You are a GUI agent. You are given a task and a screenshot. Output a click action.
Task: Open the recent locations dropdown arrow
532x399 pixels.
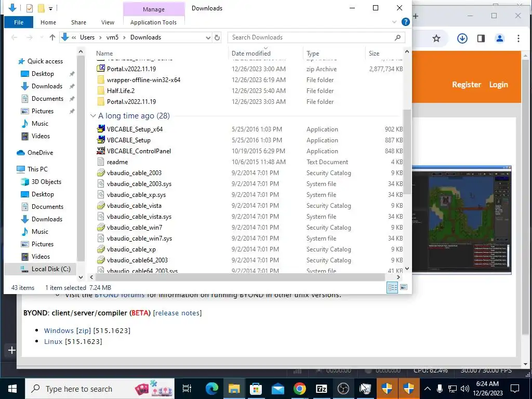pyautogui.click(x=42, y=37)
